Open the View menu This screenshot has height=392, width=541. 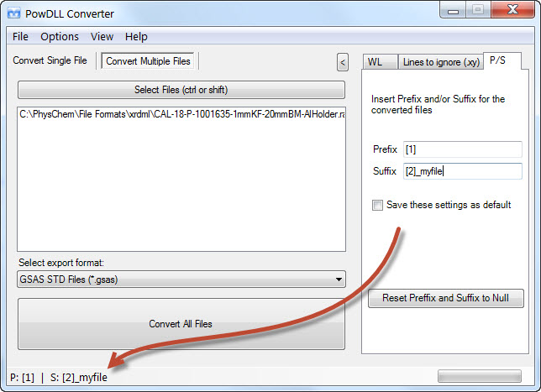coord(102,37)
